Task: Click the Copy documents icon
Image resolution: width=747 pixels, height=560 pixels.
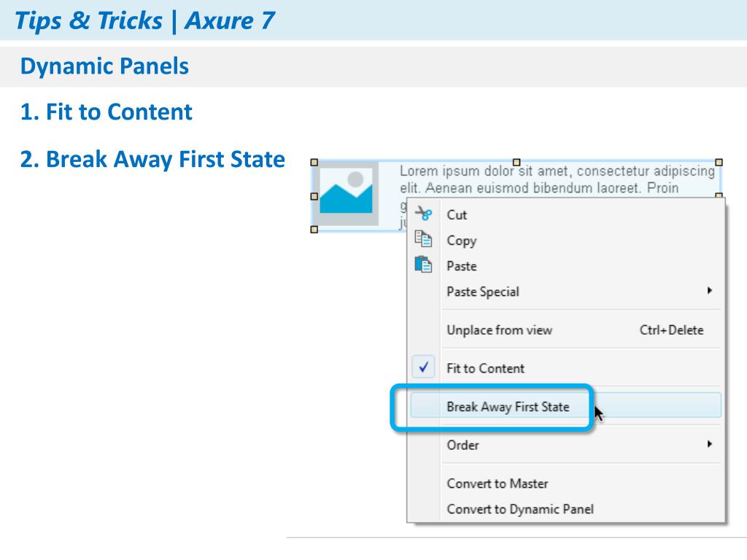Action: [423, 238]
